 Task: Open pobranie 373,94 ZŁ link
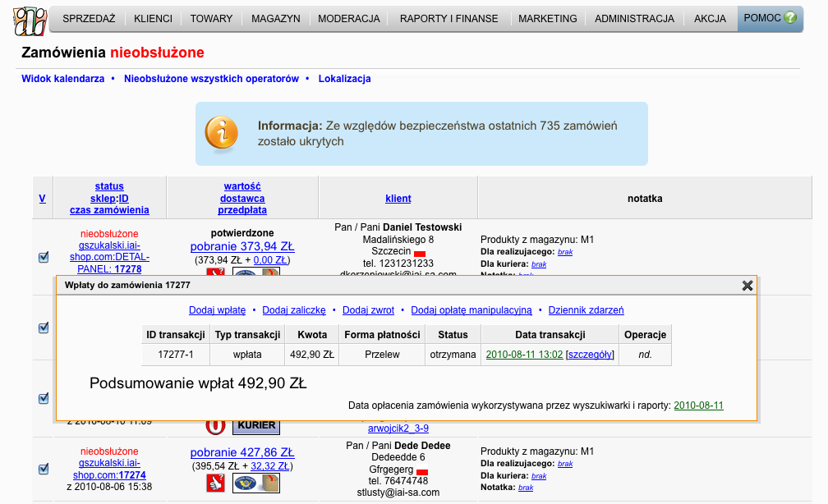pyautogui.click(x=242, y=246)
